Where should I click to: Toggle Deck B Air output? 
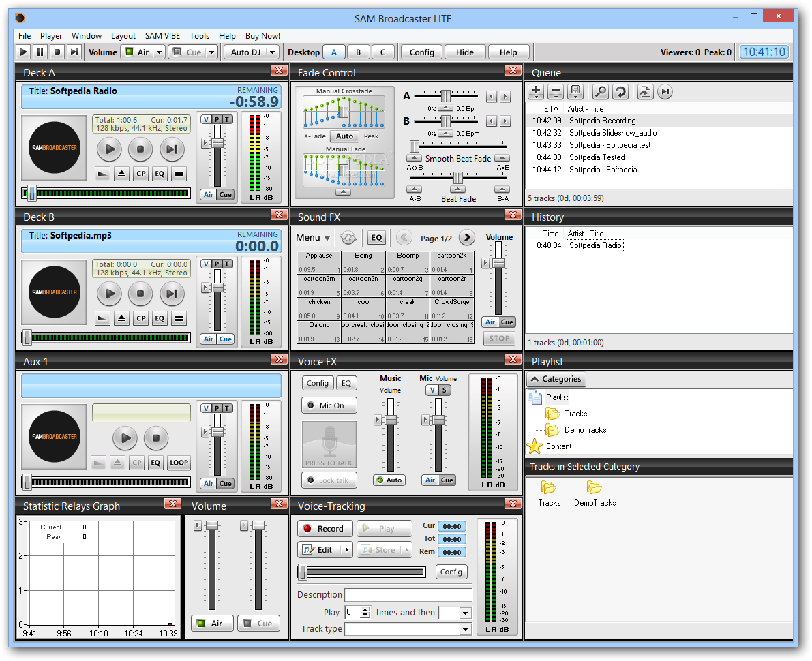pyautogui.click(x=208, y=339)
